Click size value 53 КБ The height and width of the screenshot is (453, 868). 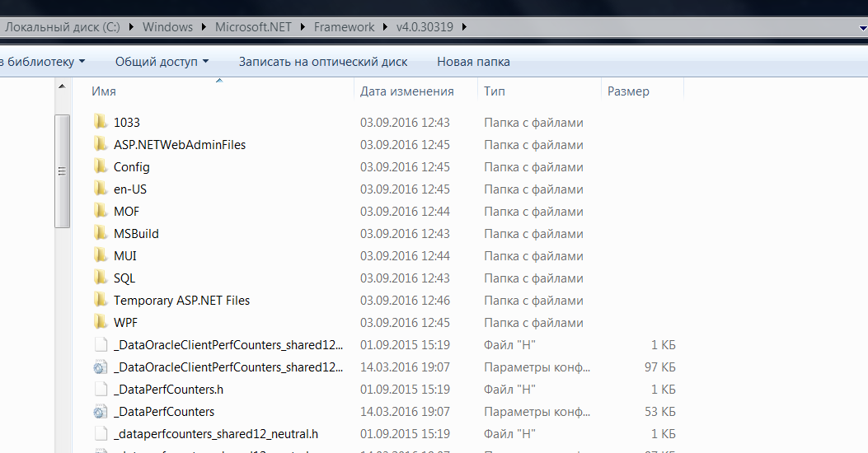coord(659,412)
